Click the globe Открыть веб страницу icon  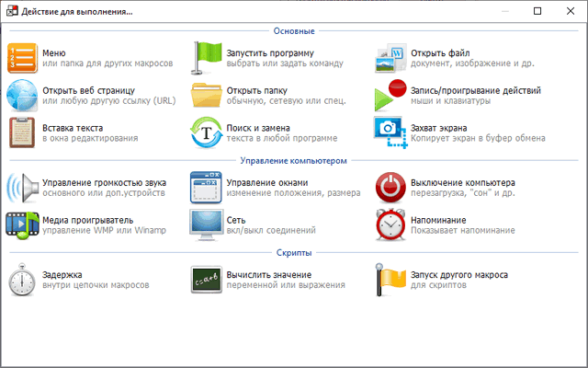(x=22, y=96)
